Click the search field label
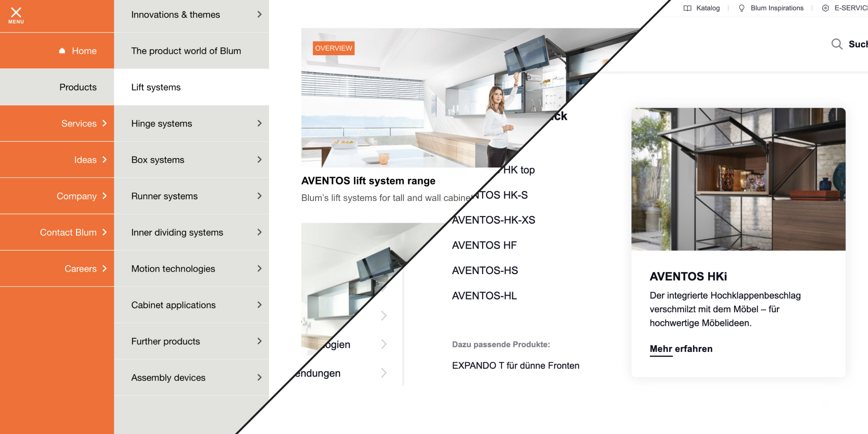868x434 pixels. click(858, 44)
